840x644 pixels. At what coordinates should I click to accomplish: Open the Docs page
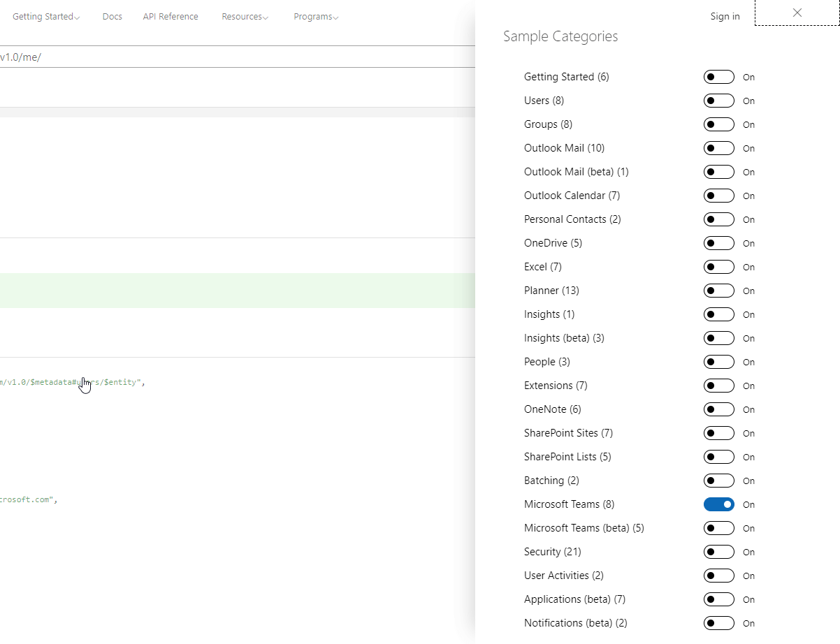tap(112, 16)
